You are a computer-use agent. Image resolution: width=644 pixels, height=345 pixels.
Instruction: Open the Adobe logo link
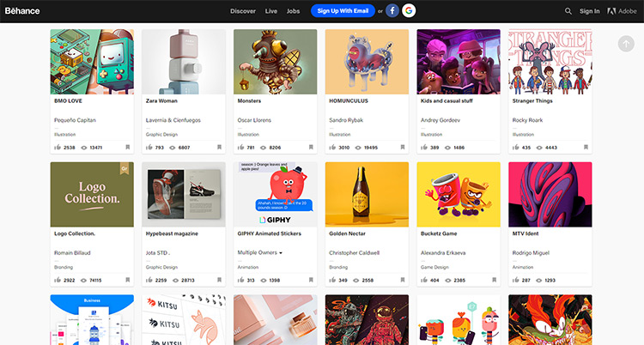click(622, 11)
